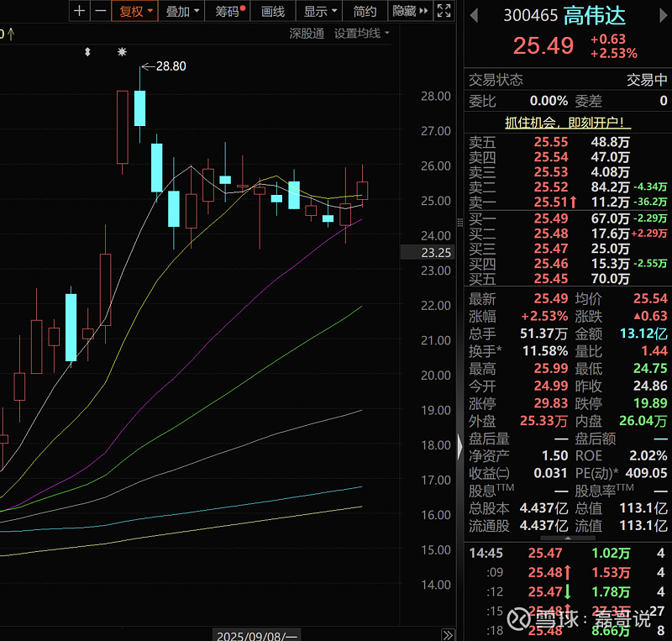Click the star-burst event marker on chart
Image resolution: width=672 pixels, height=641 pixels.
122,52
